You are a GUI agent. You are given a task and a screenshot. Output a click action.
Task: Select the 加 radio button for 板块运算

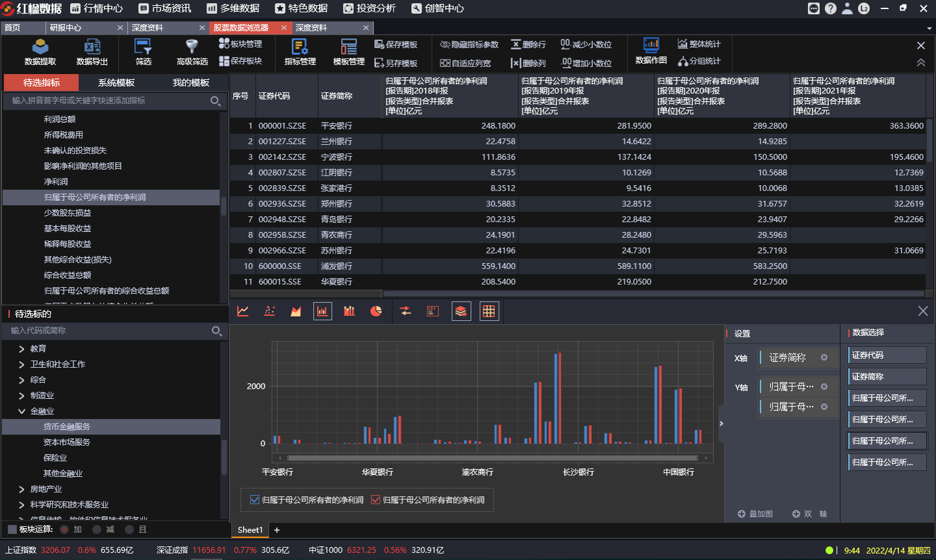(64, 529)
